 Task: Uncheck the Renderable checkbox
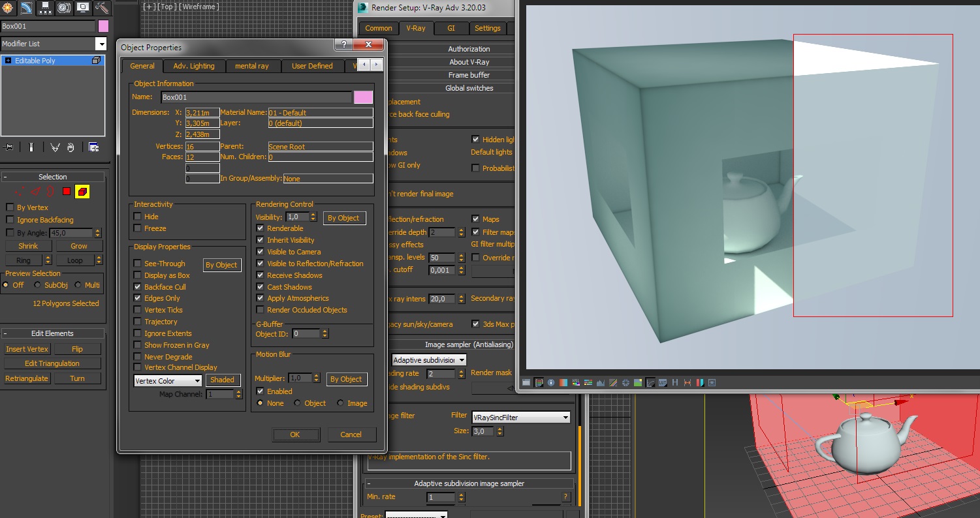coord(260,228)
